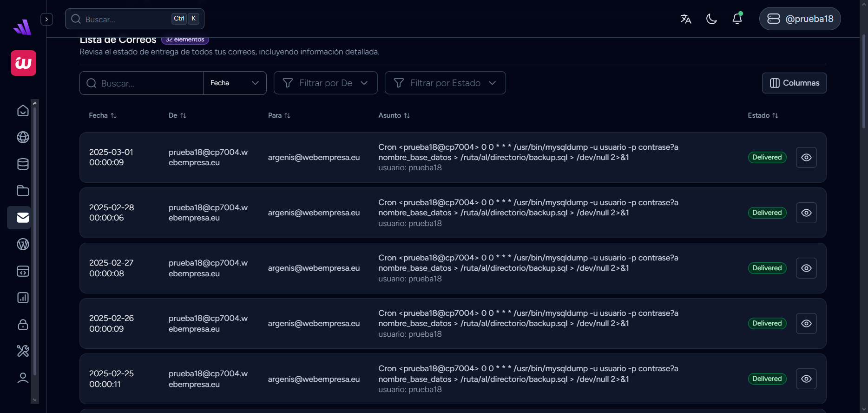
Task: Open the file manager folder icon
Action: coord(23,191)
